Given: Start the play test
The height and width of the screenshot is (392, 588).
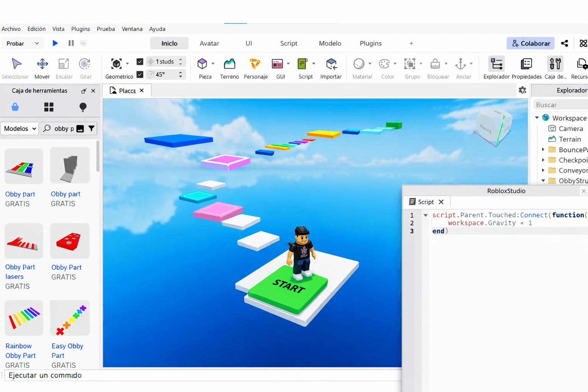Looking at the screenshot, I should tap(55, 43).
